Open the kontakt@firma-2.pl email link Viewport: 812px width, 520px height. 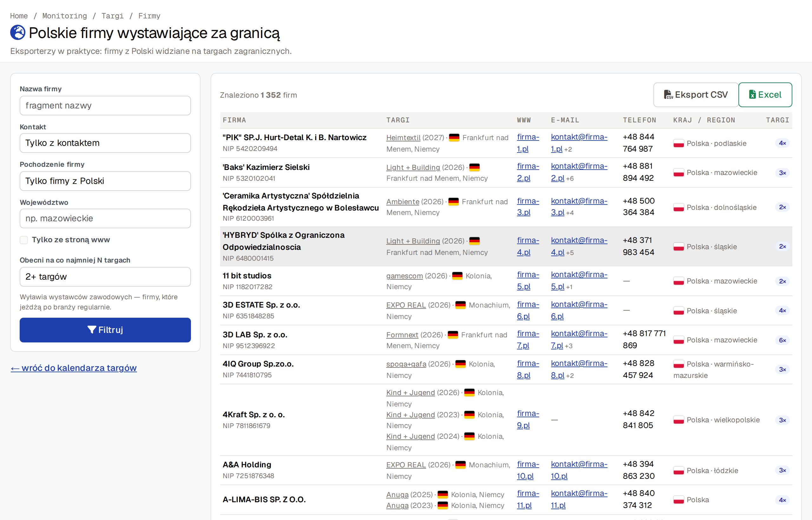click(579, 172)
